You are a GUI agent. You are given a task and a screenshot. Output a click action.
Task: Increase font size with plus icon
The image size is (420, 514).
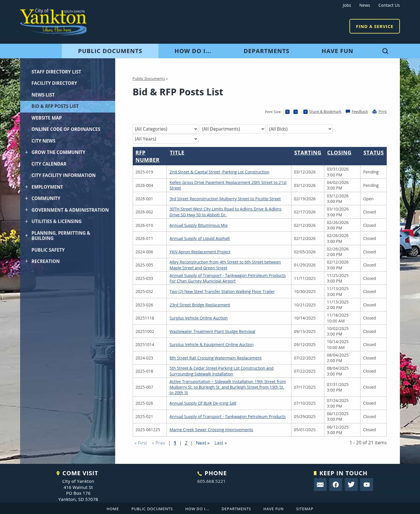pos(287,112)
